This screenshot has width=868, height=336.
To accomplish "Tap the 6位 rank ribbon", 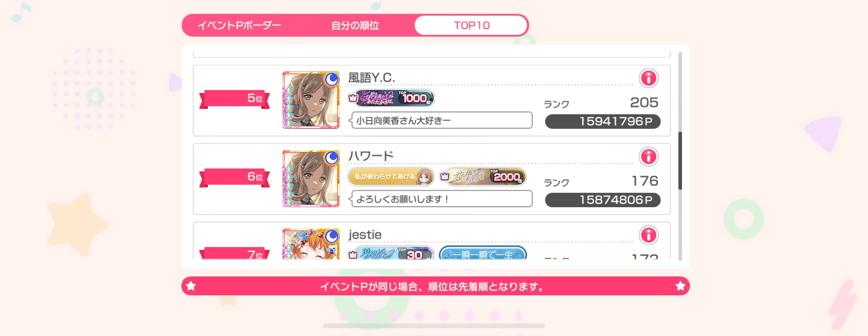I will pyautogui.click(x=234, y=177).
